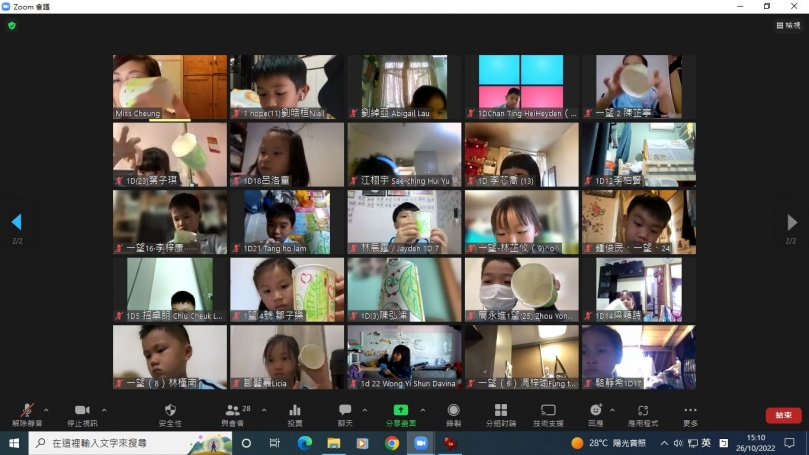The image size is (809, 455).
Task: Open the Security shield options
Action: [170, 412]
